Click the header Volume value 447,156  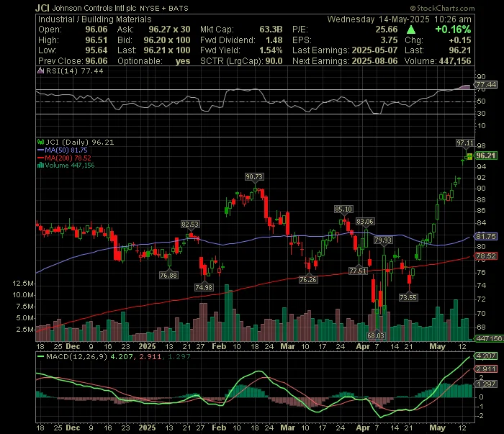tap(454, 61)
